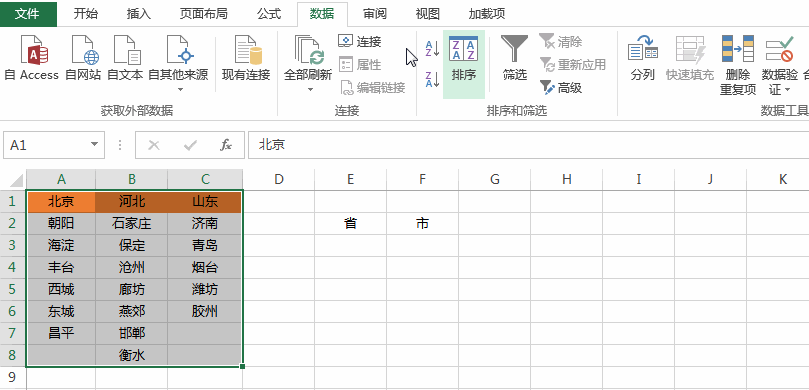The image size is (809, 390).
Task: Open the 连接 connections button
Action: (x=360, y=41)
